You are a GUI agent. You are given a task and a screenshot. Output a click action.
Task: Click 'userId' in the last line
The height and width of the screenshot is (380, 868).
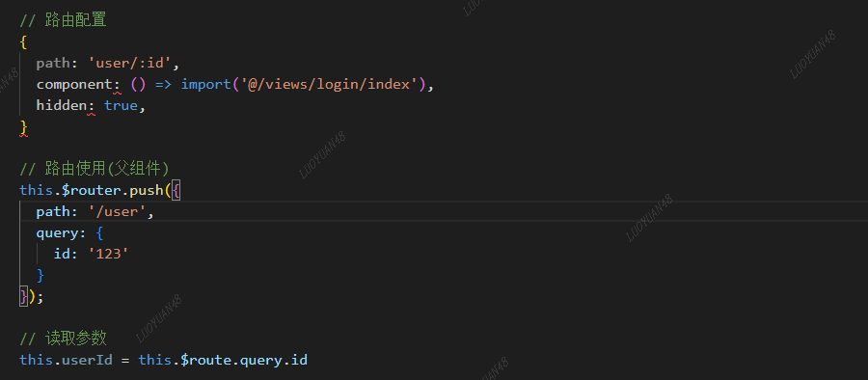88,360
